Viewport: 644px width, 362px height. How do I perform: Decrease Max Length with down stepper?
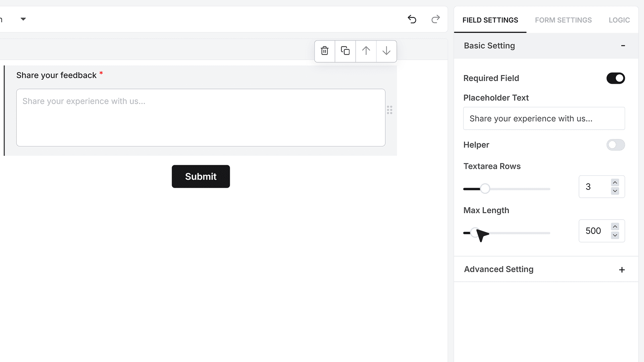[x=615, y=235]
